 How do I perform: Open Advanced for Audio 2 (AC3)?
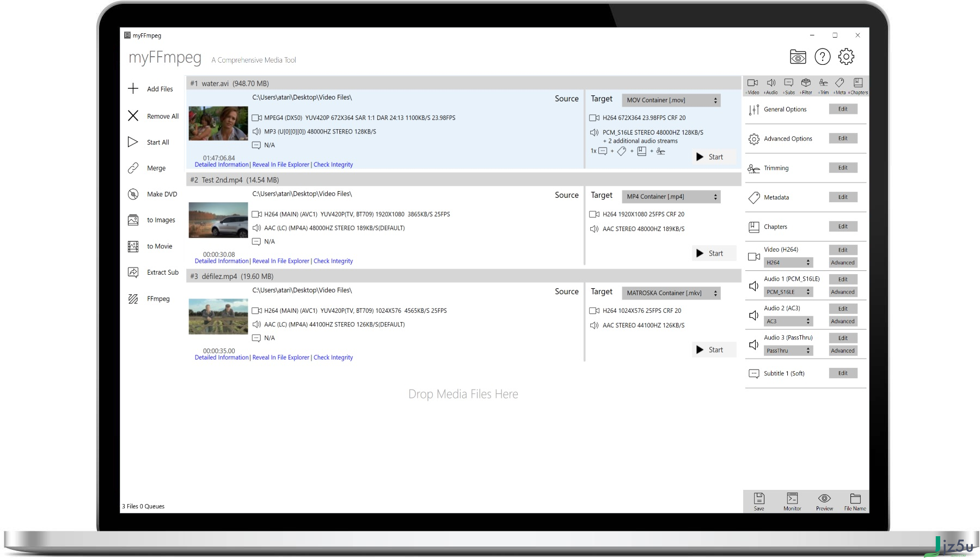[843, 322]
